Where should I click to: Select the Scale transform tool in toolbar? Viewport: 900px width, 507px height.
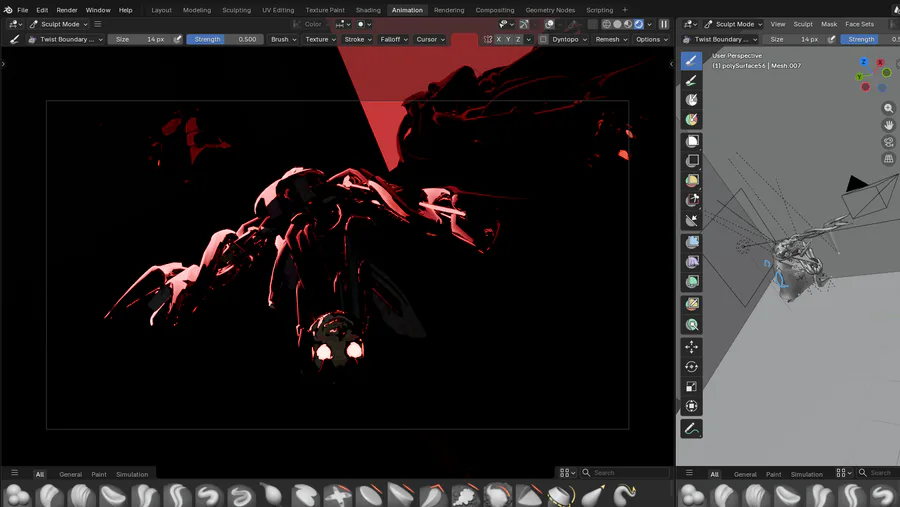click(691, 387)
